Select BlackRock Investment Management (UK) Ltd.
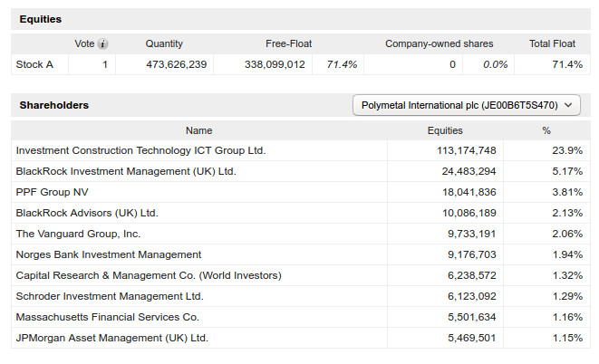The width and height of the screenshot is (599, 364). point(126,172)
